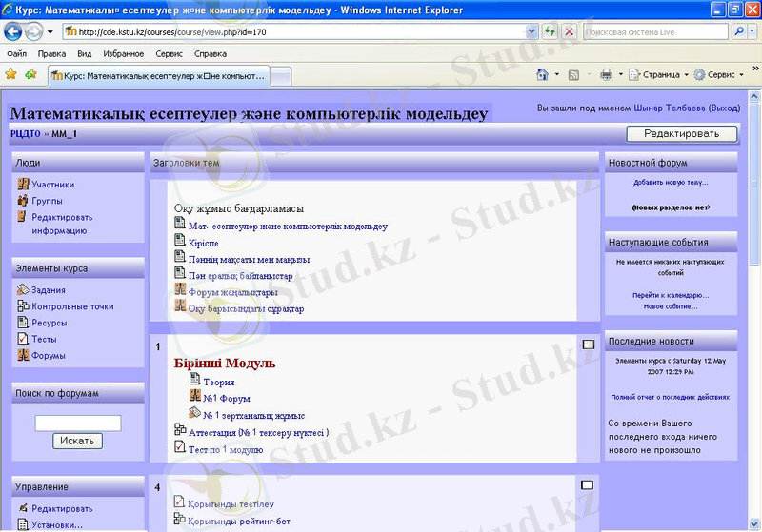Open a new blank tab
This screenshot has height=532, width=762.
(x=280, y=76)
